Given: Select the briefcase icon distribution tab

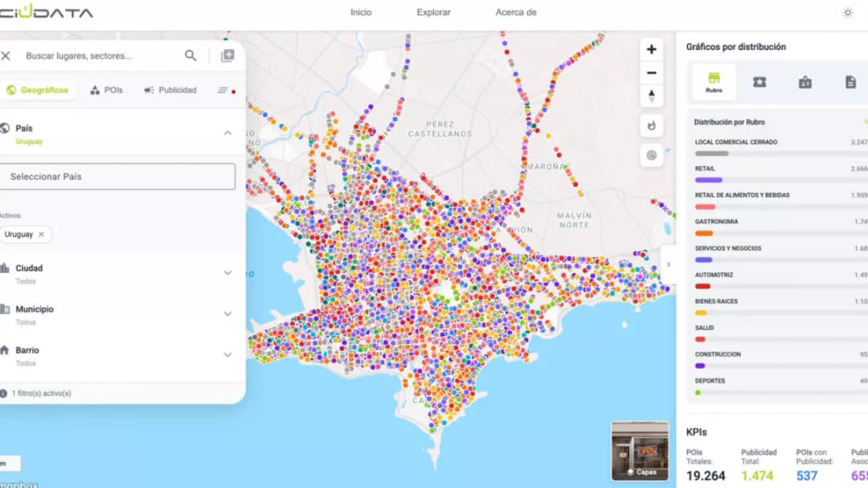Looking at the screenshot, I should (805, 82).
